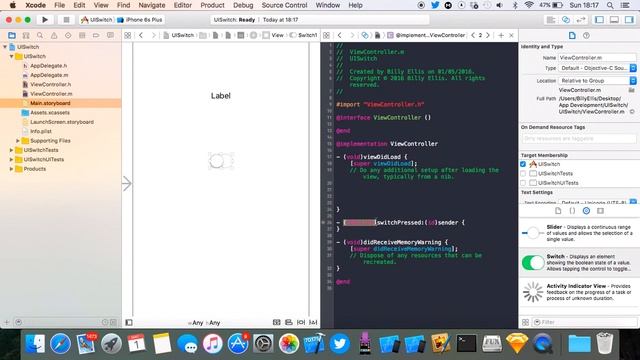Open the Debug menu
640x360 pixels.
coord(243,5)
